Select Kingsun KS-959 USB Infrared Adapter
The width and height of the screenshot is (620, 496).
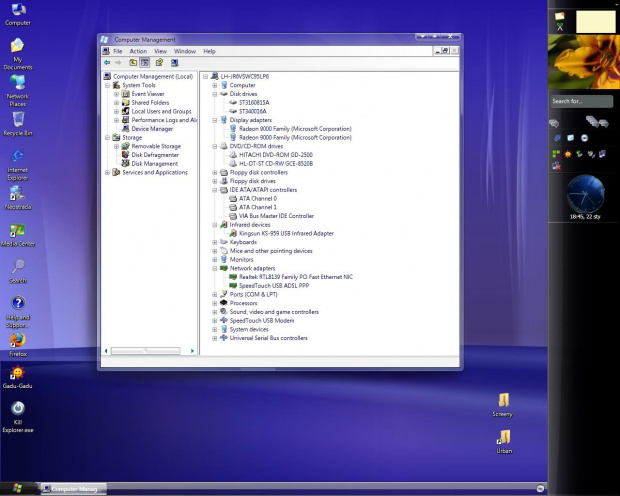pos(286,233)
